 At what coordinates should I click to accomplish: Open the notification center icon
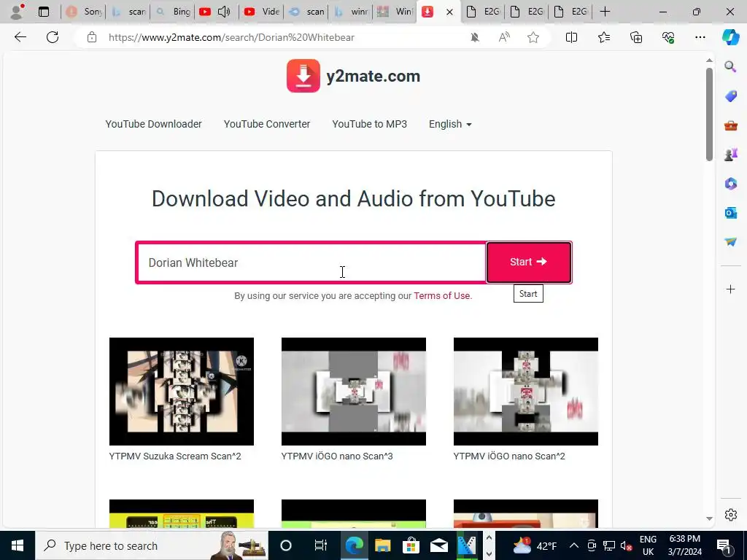724,545
